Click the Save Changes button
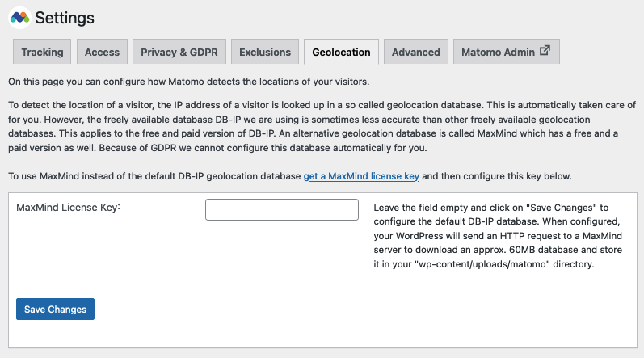The width and height of the screenshot is (644, 358). [56, 310]
